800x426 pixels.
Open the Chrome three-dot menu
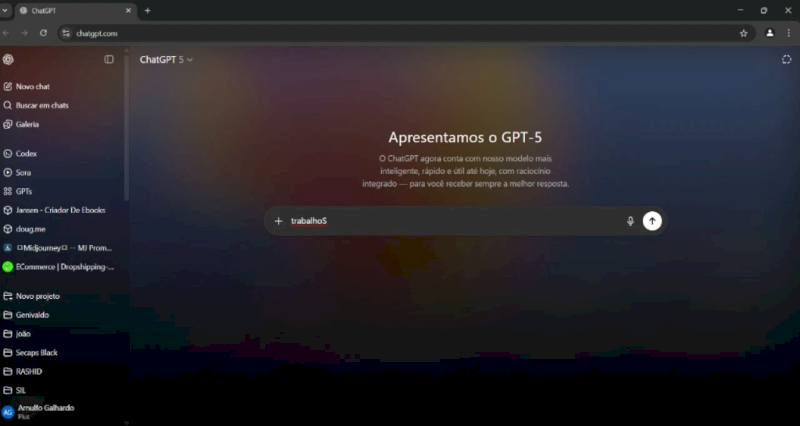(789, 33)
